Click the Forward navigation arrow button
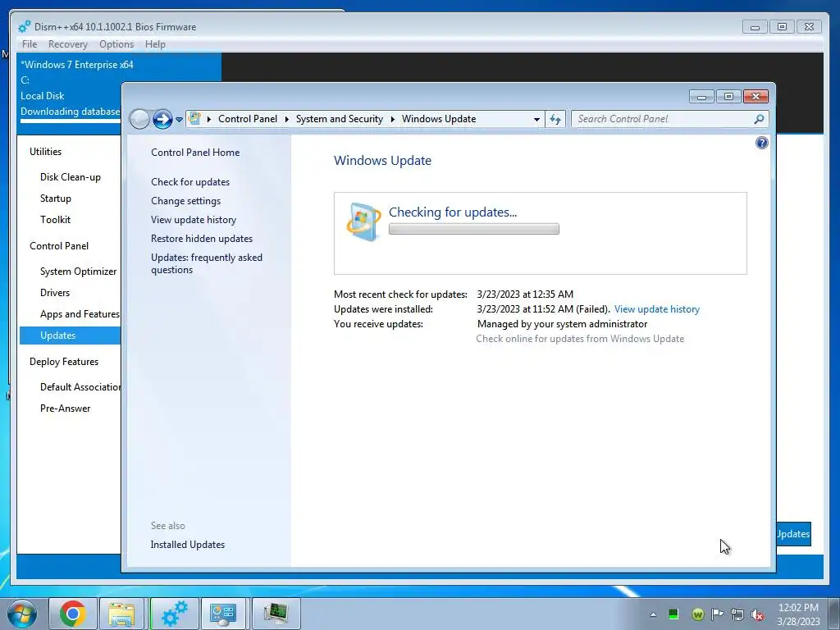The height and width of the screenshot is (630, 840). (163, 119)
